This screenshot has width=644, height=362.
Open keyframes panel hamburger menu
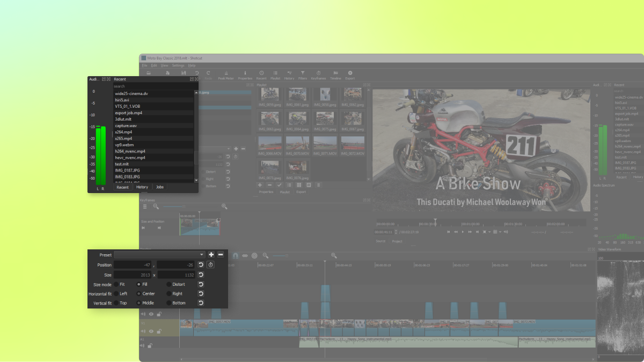[145, 206]
